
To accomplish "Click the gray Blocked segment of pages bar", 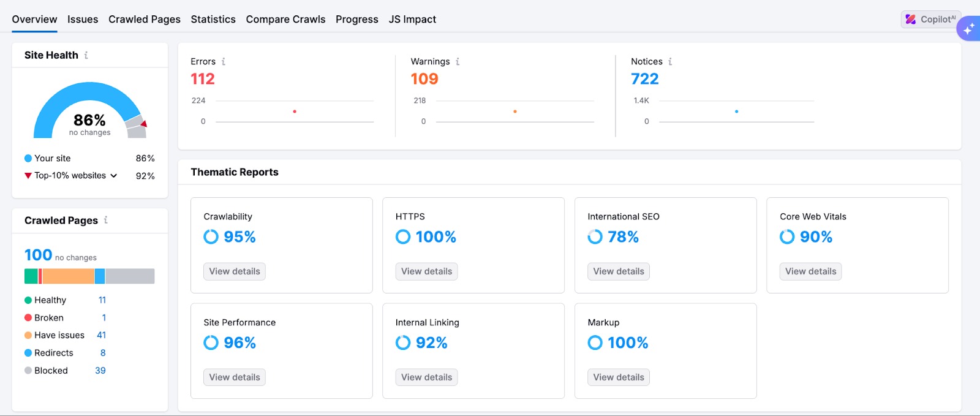I will pos(130,276).
